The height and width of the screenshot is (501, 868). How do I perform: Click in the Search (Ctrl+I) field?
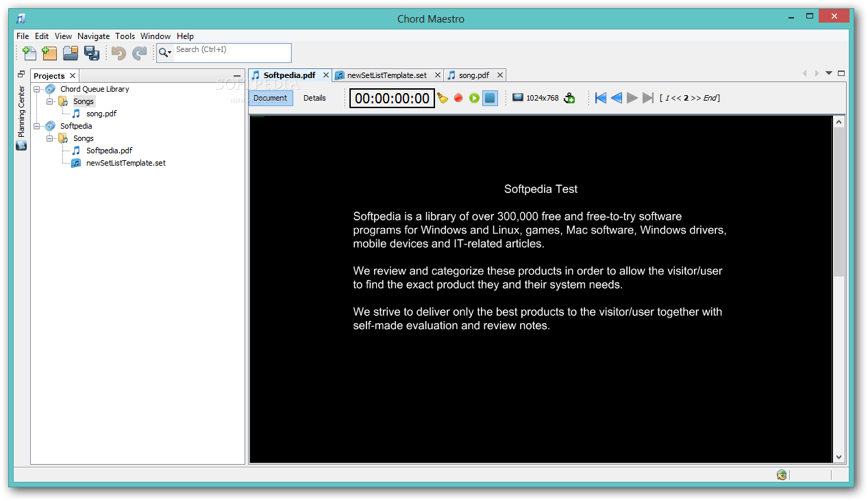coord(232,53)
